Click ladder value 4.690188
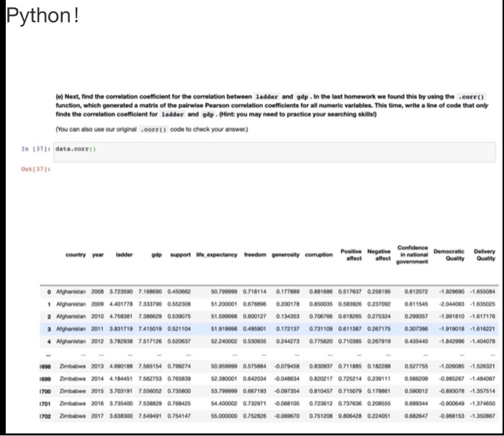504x436 pixels. click(x=121, y=366)
